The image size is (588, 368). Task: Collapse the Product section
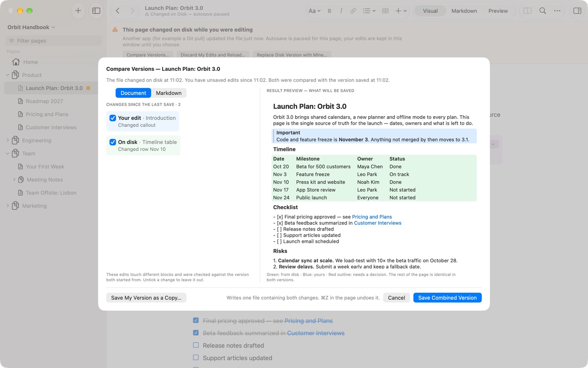(7, 75)
